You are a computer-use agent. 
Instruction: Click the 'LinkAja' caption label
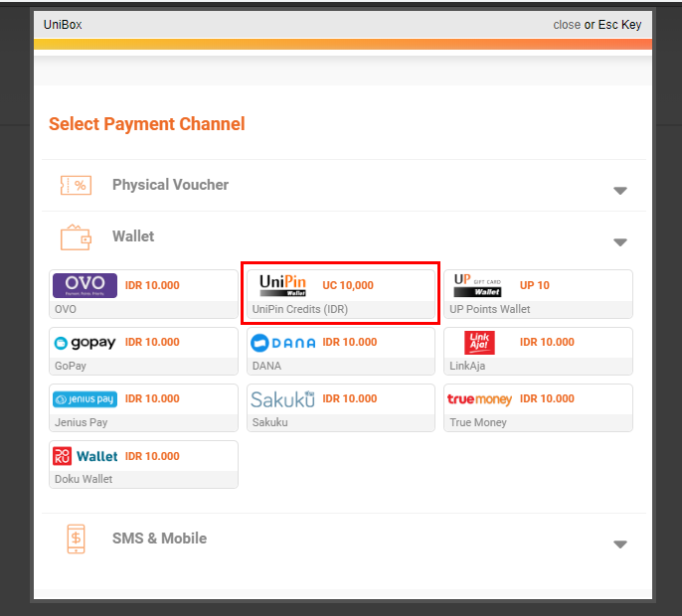[467, 366]
